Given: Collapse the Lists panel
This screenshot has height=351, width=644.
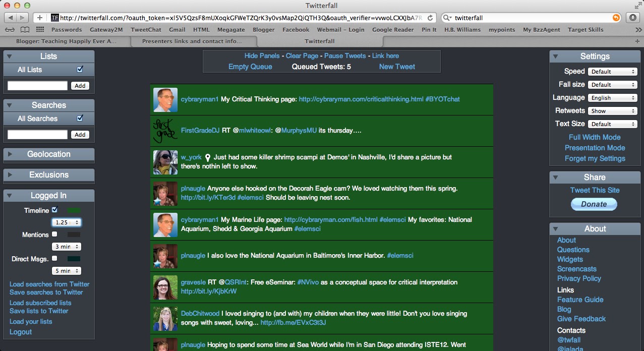Looking at the screenshot, I should point(10,56).
